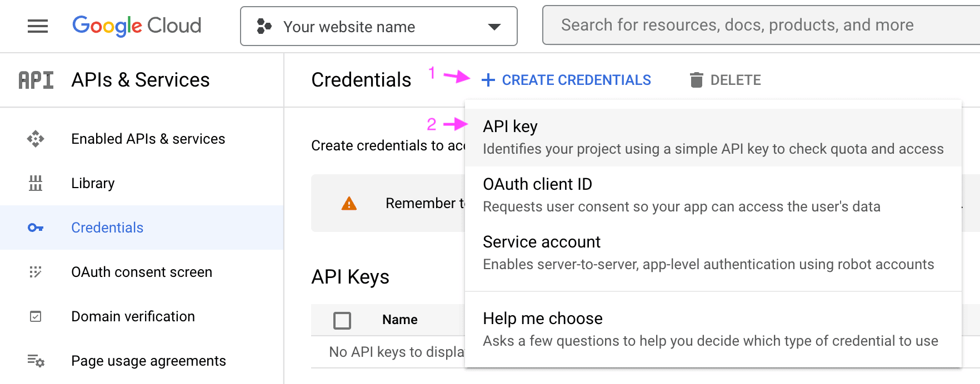Viewport: 980px width, 384px height.
Task: Click Help me choose in the menu
Action: point(543,319)
